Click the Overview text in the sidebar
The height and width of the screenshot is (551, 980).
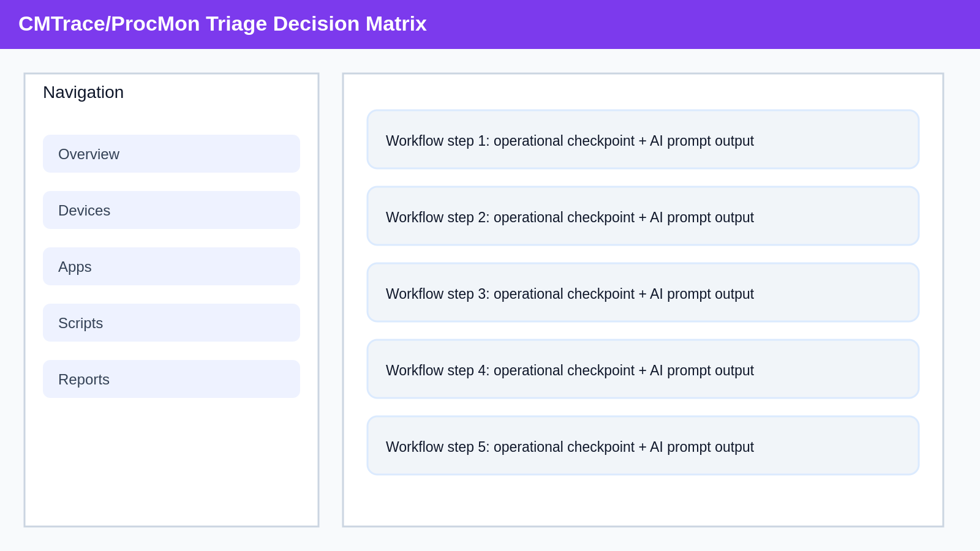pos(89,154)
